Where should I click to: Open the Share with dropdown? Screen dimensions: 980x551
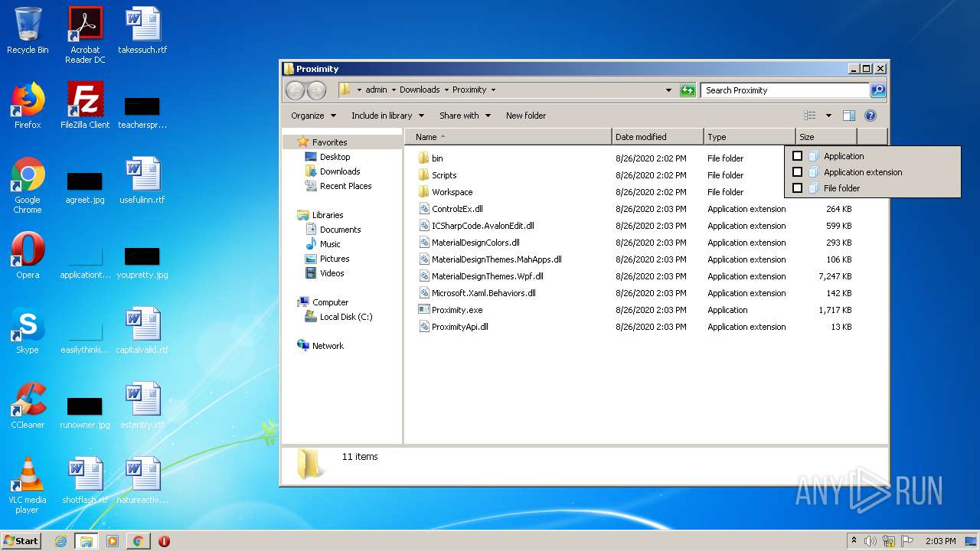pos(465,116)
